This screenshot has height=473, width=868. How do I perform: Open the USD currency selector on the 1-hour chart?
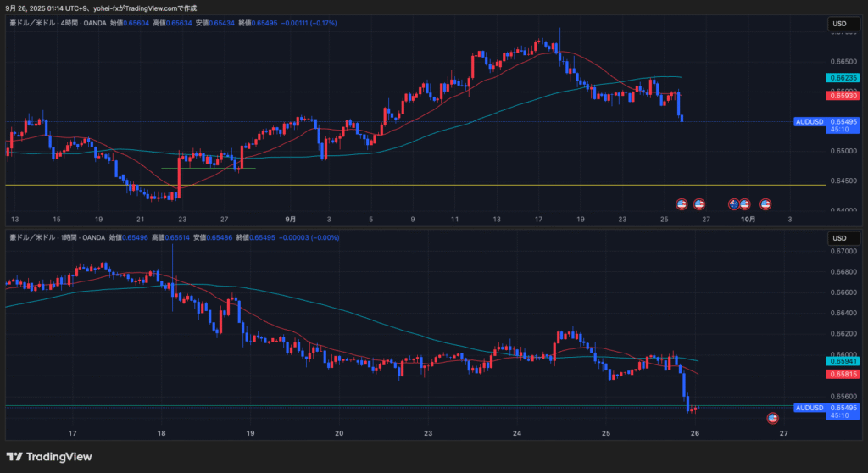coord(840,238)
